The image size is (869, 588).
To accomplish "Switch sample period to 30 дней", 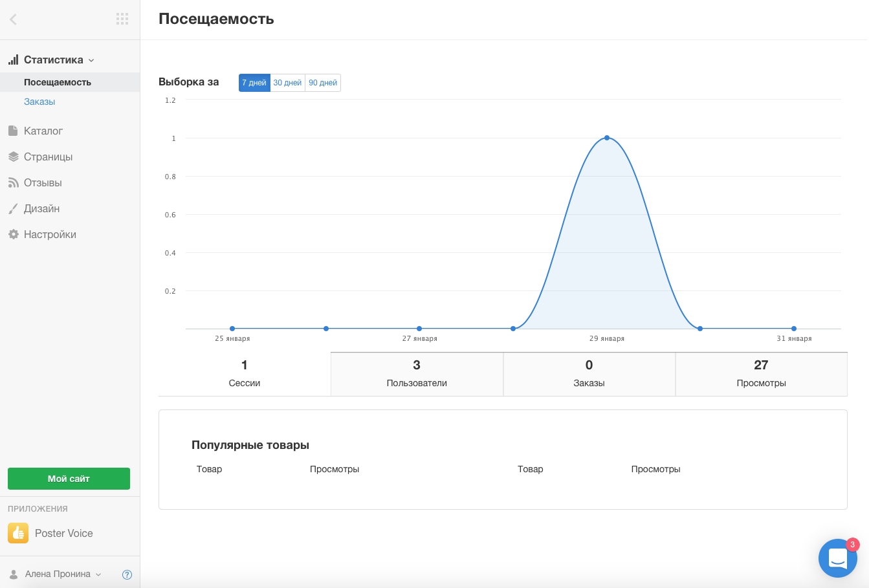I will pyautogui.click(x=287, y=83).
